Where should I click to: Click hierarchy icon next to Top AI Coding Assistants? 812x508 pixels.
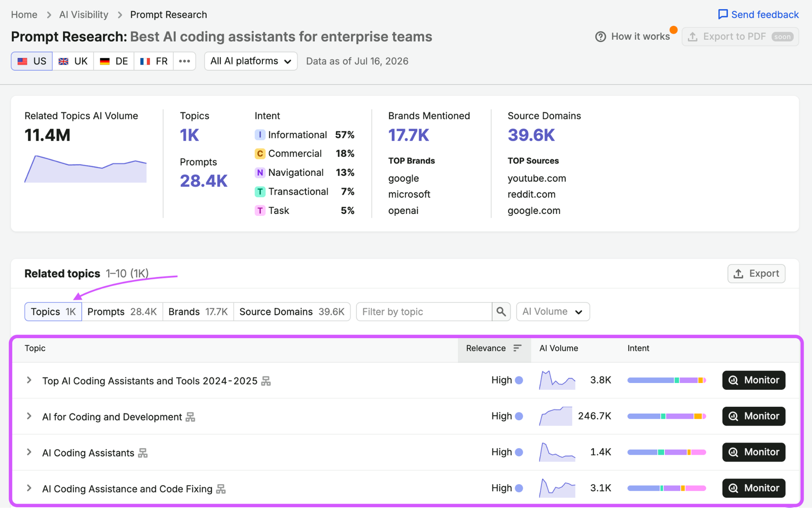pos(266,381)
